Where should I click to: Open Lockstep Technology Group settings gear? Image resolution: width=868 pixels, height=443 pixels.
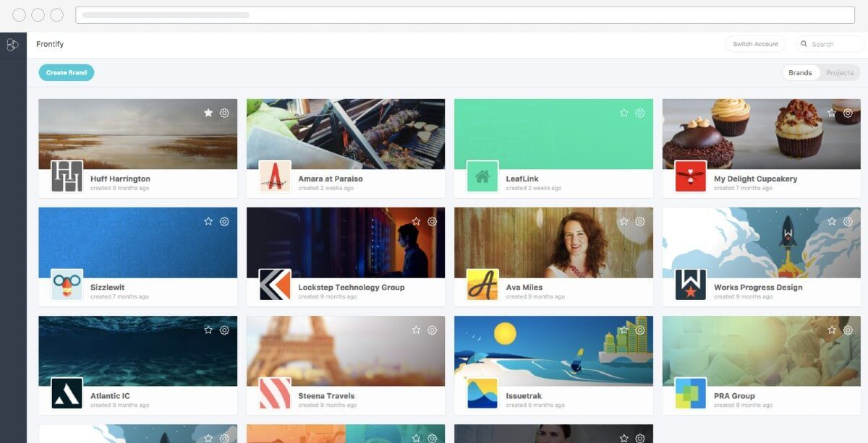point(432,221)
